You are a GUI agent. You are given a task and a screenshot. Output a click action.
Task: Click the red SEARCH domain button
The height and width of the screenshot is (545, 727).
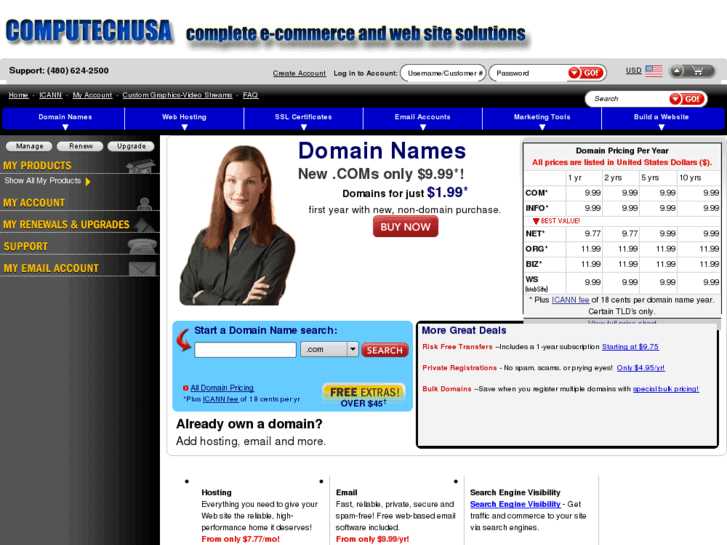tap(384, 350)
